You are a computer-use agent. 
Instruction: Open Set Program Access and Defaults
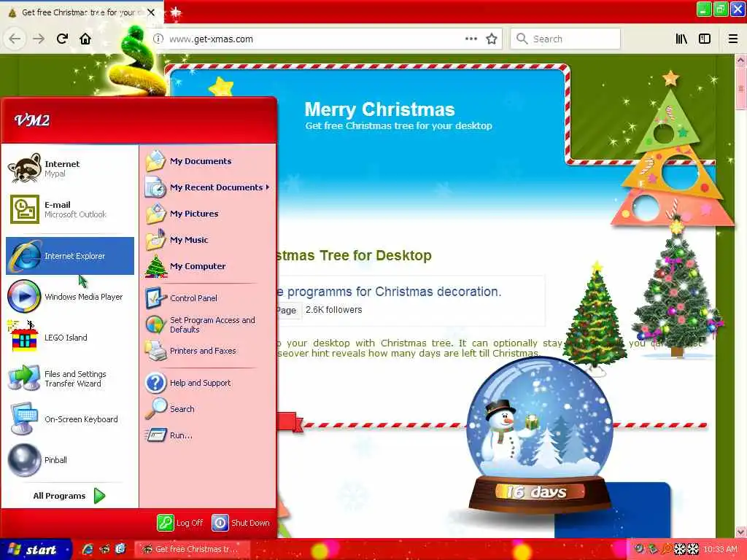(x=208, y=324)
